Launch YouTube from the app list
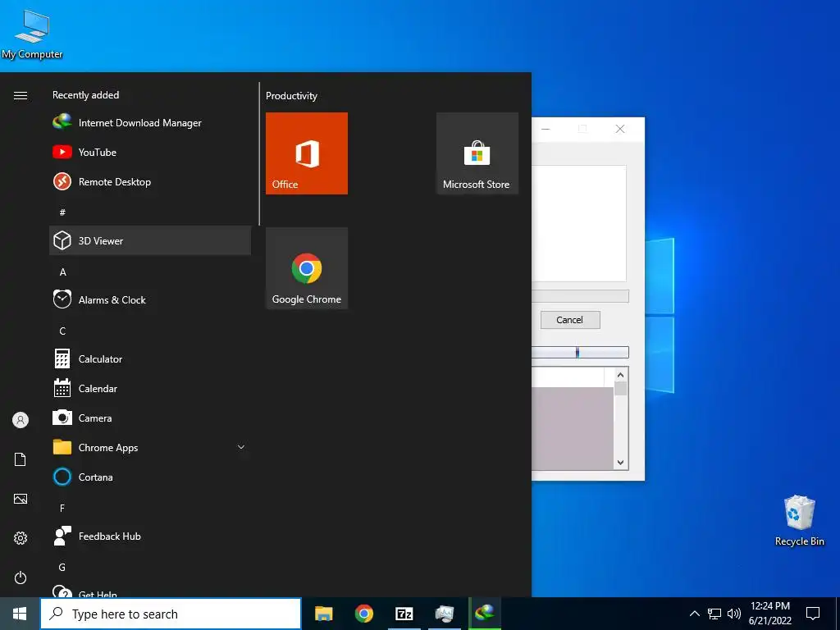The height and width of the screenshot is (630, 840). tap(150, 152)
